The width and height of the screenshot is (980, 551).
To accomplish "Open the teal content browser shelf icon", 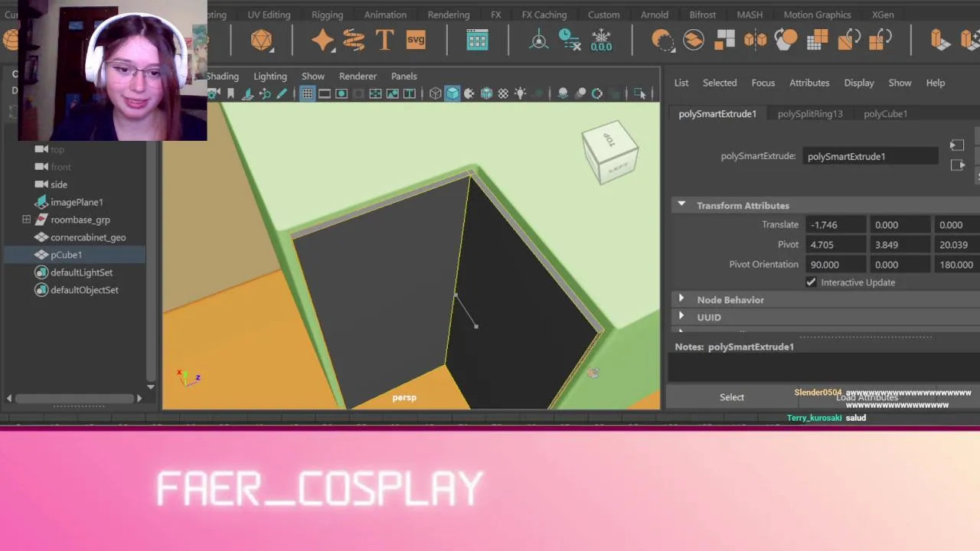I will 477,40.
